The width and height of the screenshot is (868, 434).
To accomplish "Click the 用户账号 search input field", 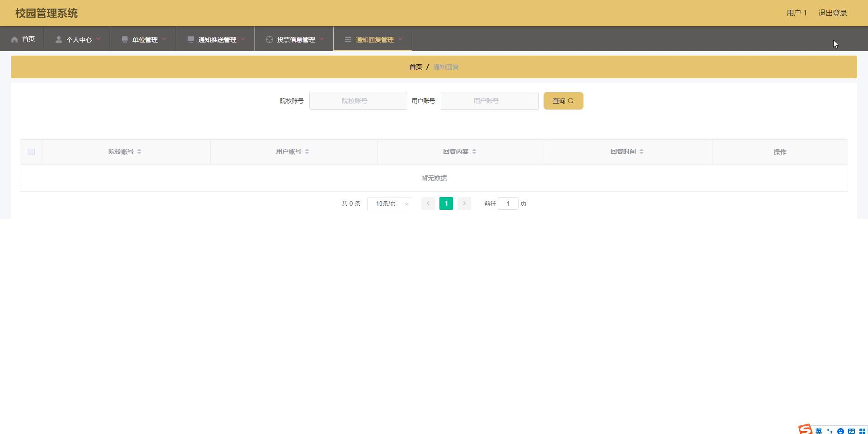I will [x=489, y=101].
